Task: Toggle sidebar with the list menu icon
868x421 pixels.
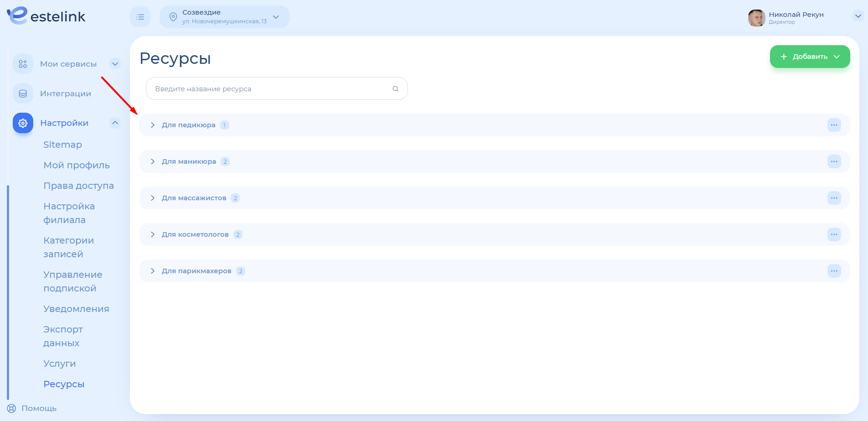Action: tap(140, 17)
